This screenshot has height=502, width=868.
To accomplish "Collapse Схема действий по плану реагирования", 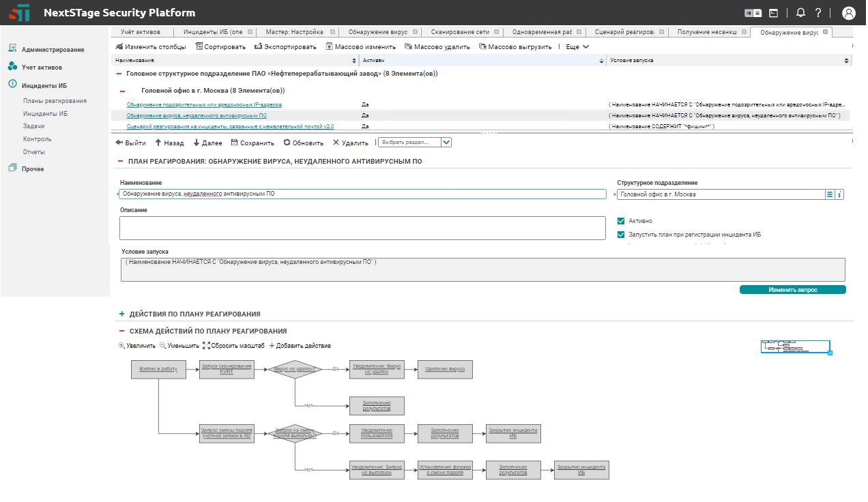I will coord(122,331).
